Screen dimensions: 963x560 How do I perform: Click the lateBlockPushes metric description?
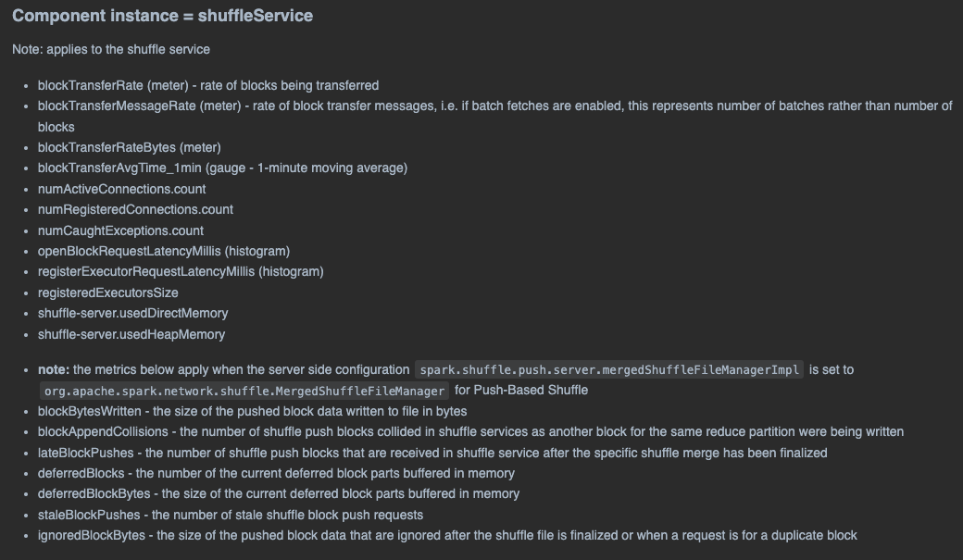tap(432, 454)
